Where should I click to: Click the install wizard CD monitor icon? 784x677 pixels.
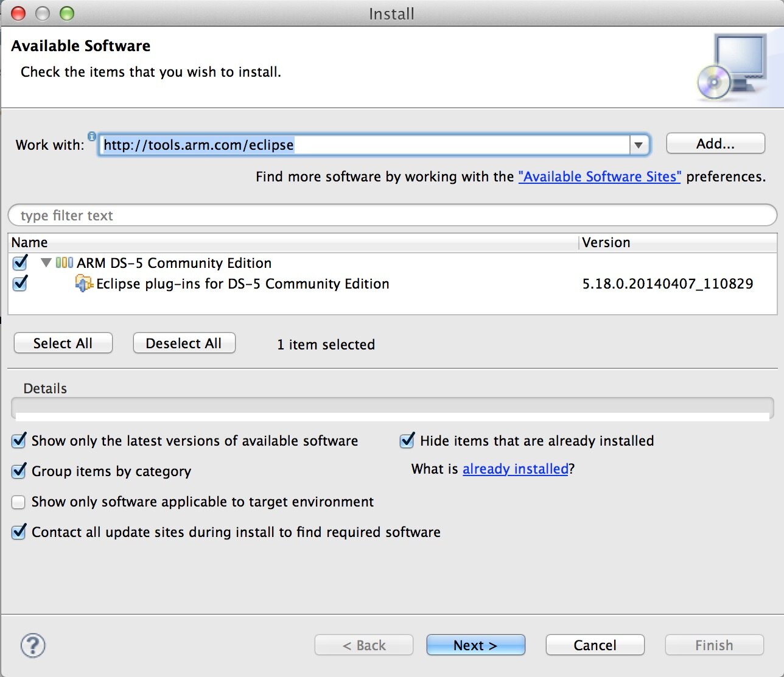[x=732, y=68]
